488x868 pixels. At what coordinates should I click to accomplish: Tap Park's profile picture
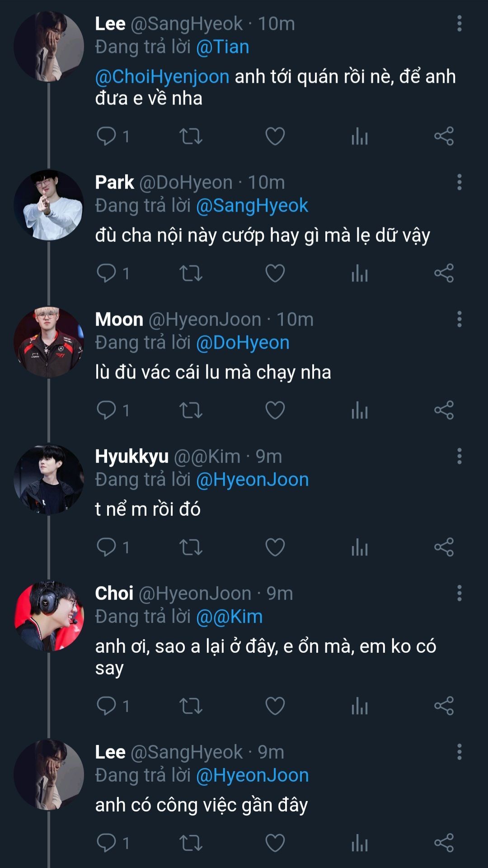click(49, 205)
